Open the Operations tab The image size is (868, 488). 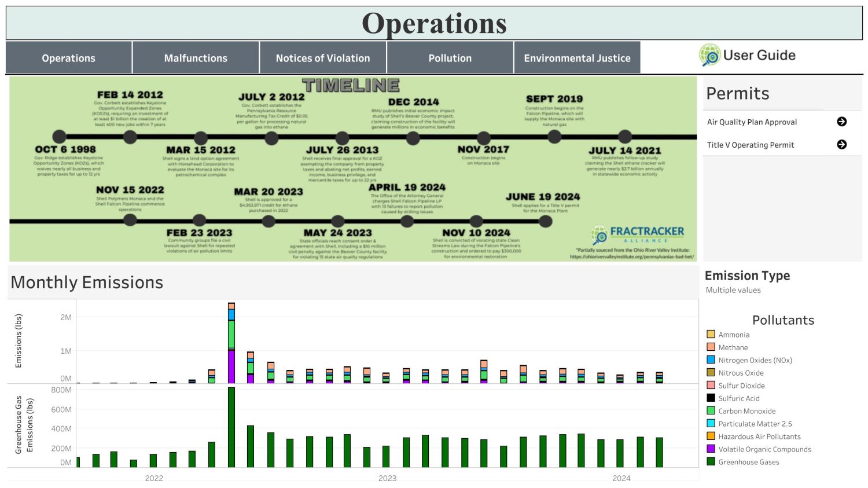(68, 58)
